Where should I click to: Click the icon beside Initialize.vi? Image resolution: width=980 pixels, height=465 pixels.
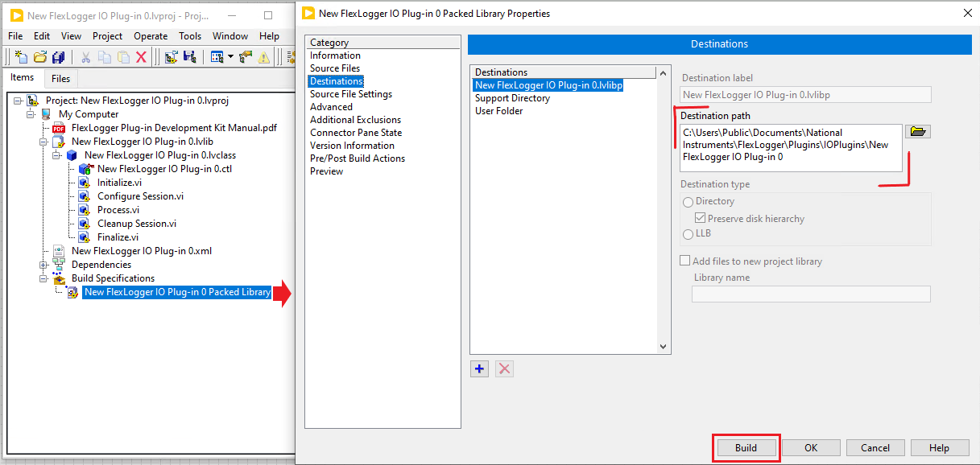tap(84, 183)
